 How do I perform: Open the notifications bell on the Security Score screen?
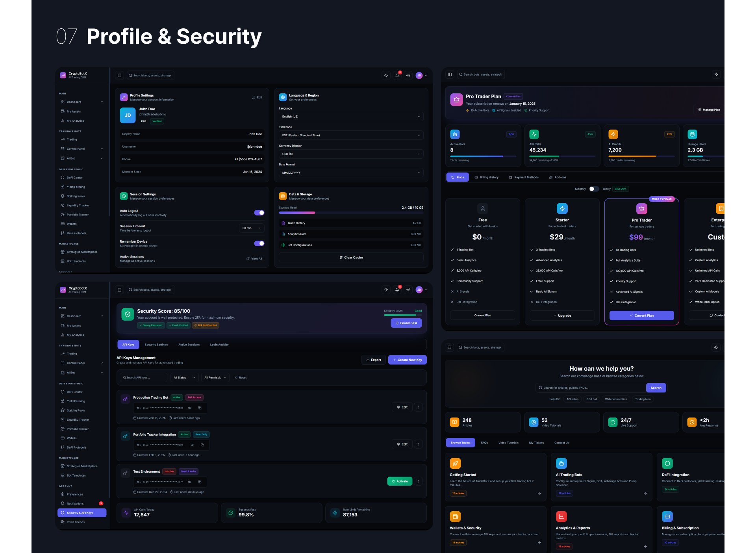pyautogui.click(x=397, y=289)
